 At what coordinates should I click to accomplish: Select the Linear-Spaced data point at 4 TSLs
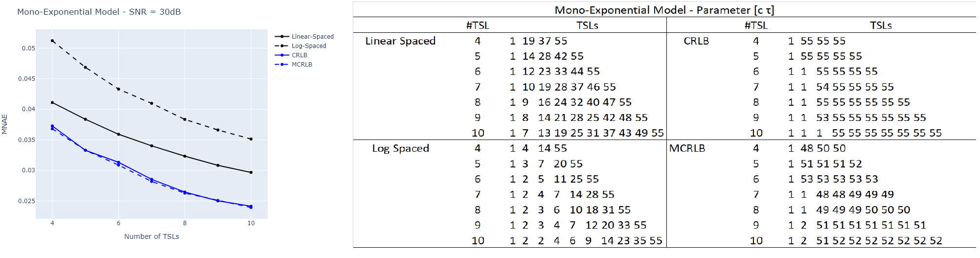click(x=52, y=102)
